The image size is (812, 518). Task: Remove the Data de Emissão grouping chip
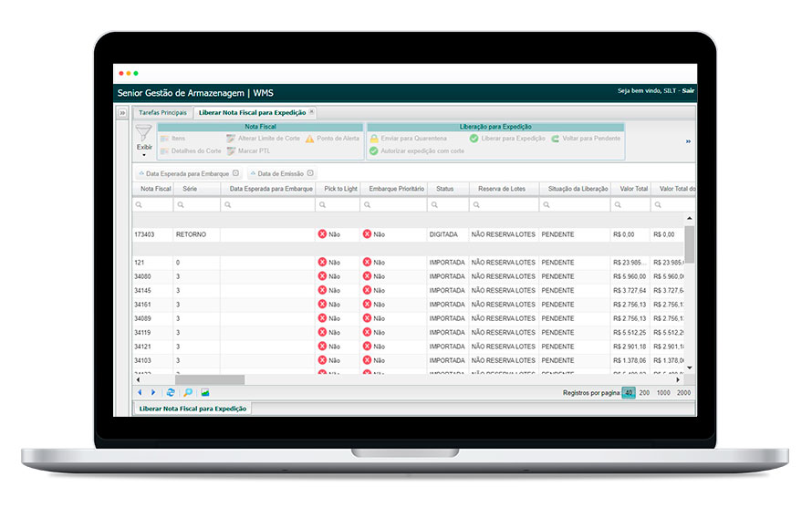click(310, 173)
